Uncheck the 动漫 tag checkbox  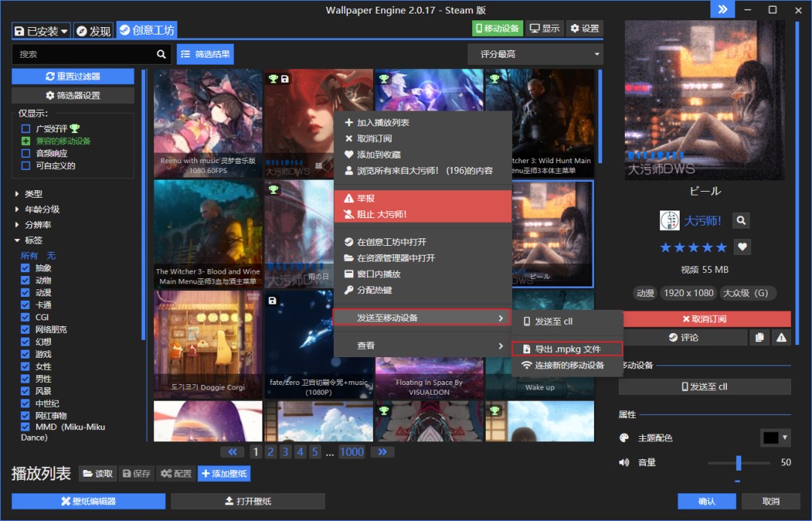pos(26,292)
